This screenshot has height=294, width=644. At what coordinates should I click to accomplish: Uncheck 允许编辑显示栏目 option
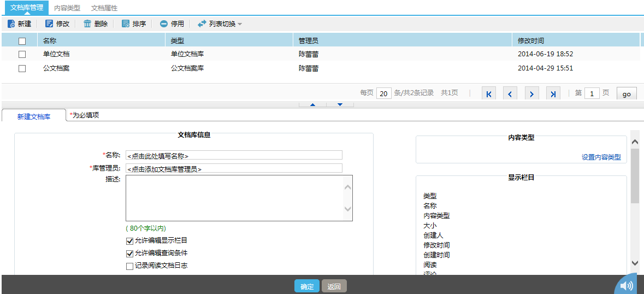tap(129, 240)
